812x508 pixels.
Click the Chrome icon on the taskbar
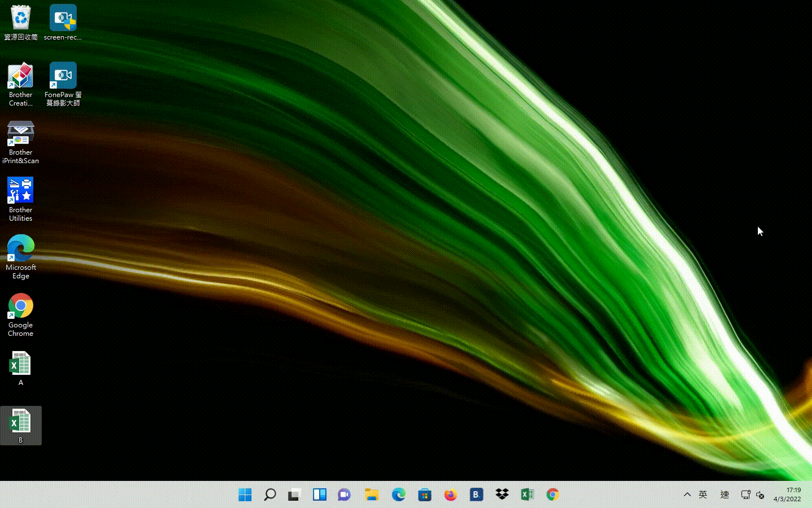pyautogui.click(x=553, y=494)
